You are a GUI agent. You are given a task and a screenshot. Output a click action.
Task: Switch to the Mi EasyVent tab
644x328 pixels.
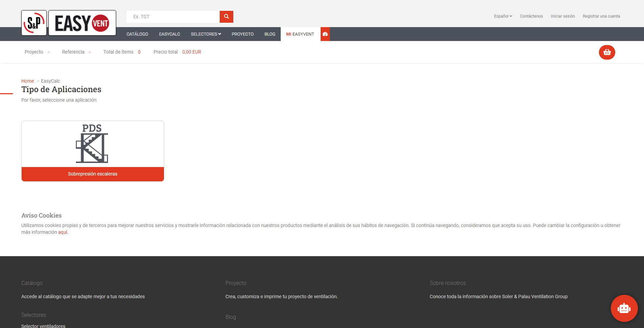(x=300, y=34)
